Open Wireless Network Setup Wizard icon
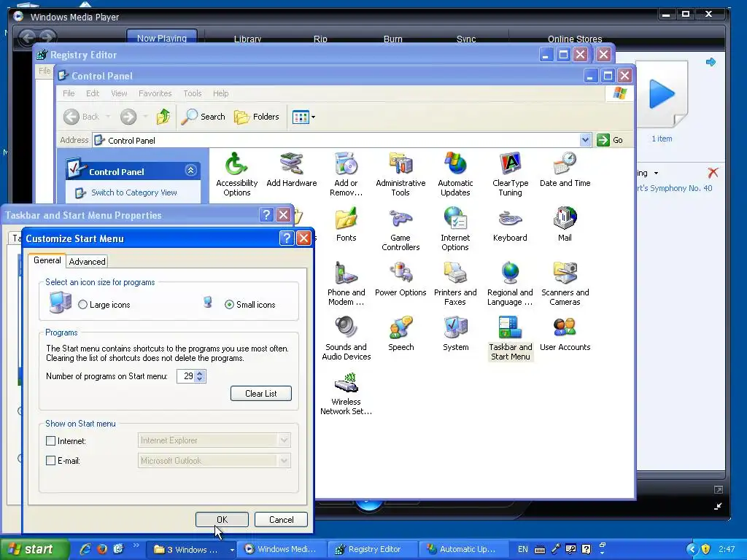Image resolution: width=747 pixels, height=560 pixels. (346, 393)
